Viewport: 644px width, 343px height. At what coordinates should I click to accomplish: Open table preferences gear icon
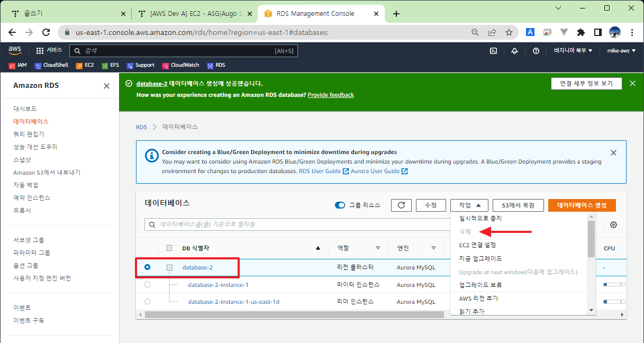coord(613,224)
